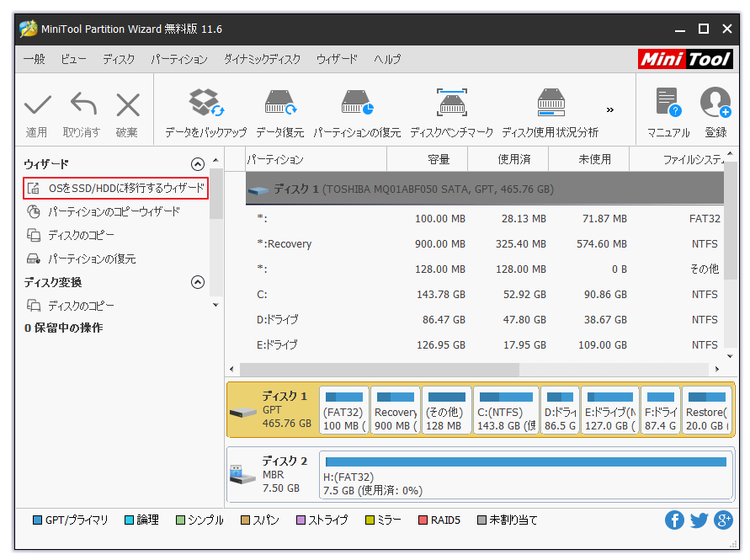Click the Apply (適用) checkmark icon
Screen dimensions: 750x560
coord(37,104)
